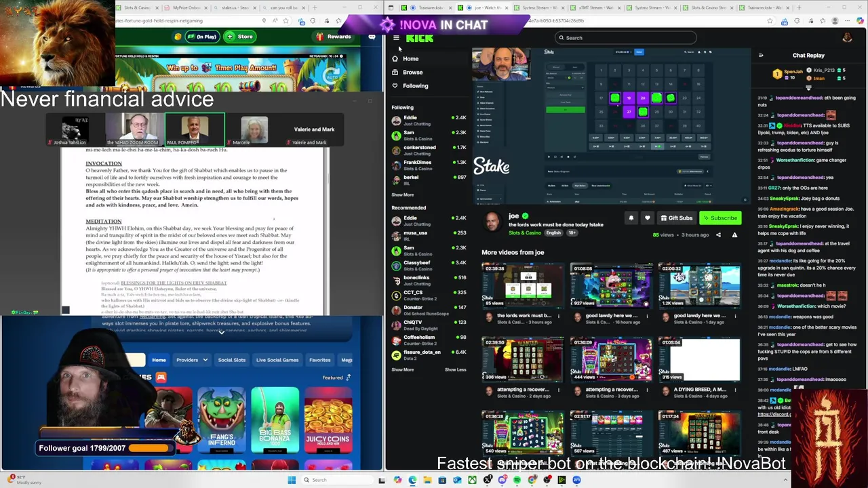Open musa_usa recommended channel
Image resolution: width=868 pixels, height=488 pixels.
pyautogui.click(x=429, y=236)
